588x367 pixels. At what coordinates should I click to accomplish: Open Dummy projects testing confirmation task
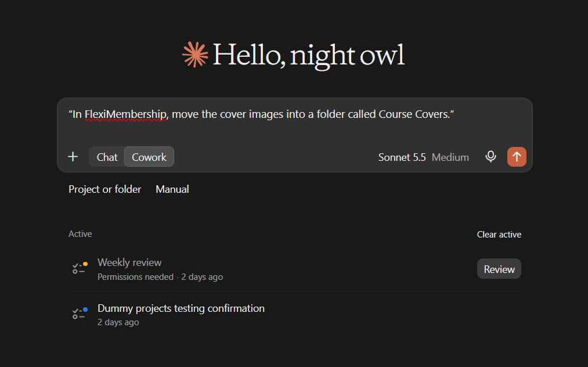click(x=295, y=314)
